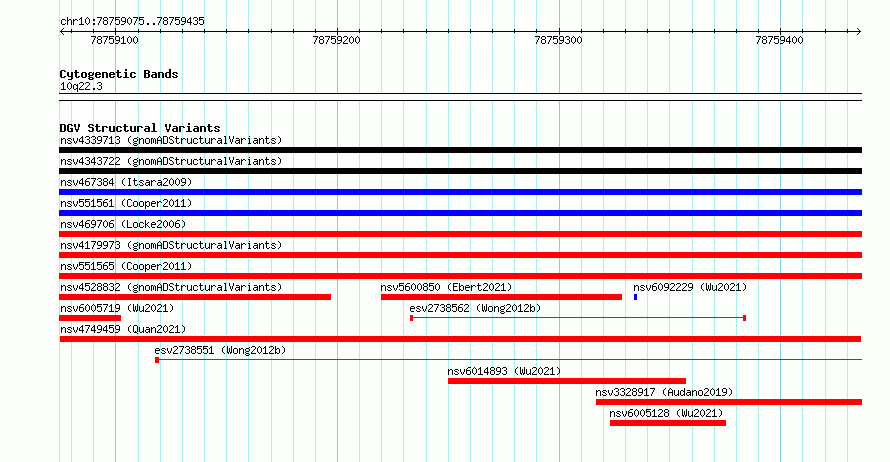This screenshot has height=462, width=890.
Task: Click the nsv5600850 (Ebert2021) label
Action: pos(446,287)
